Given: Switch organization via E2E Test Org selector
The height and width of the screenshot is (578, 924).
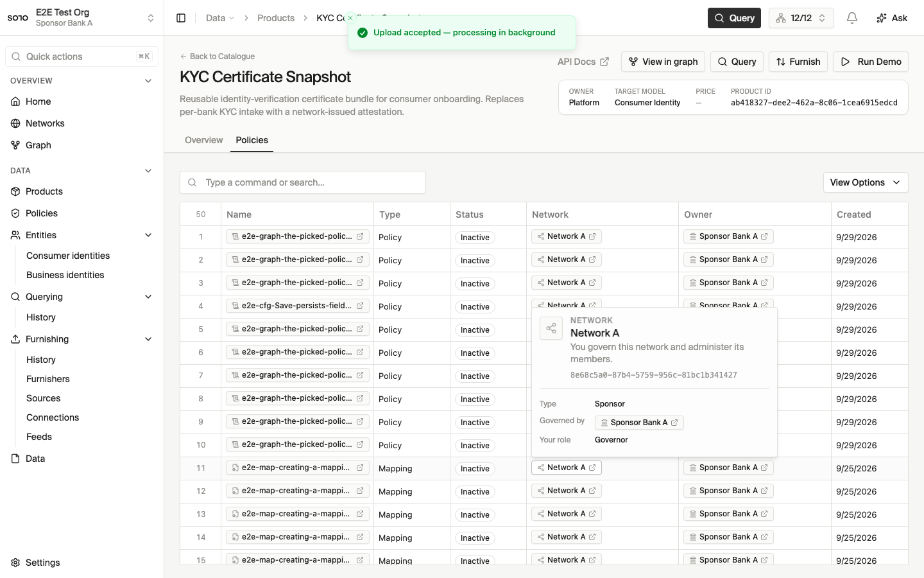Looking at the screenshot, I should (x=82, y=18).
